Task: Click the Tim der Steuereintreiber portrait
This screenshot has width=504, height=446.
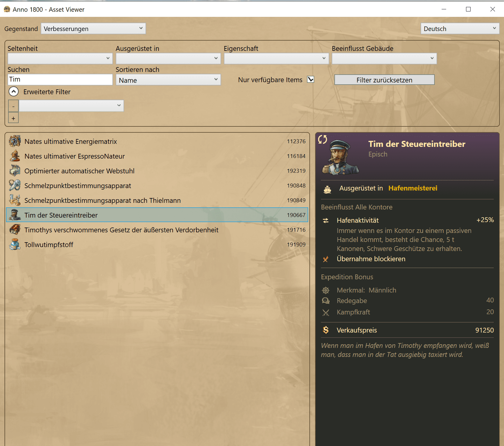Action: (x=341, y=157)
